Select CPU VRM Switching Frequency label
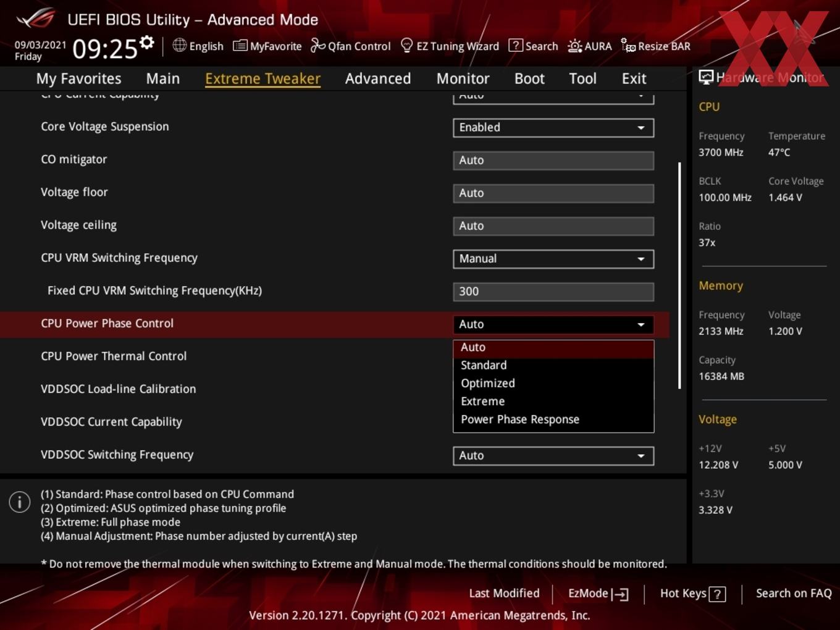The width and height of the screenshot is (840, 630). tap(119, 258)
